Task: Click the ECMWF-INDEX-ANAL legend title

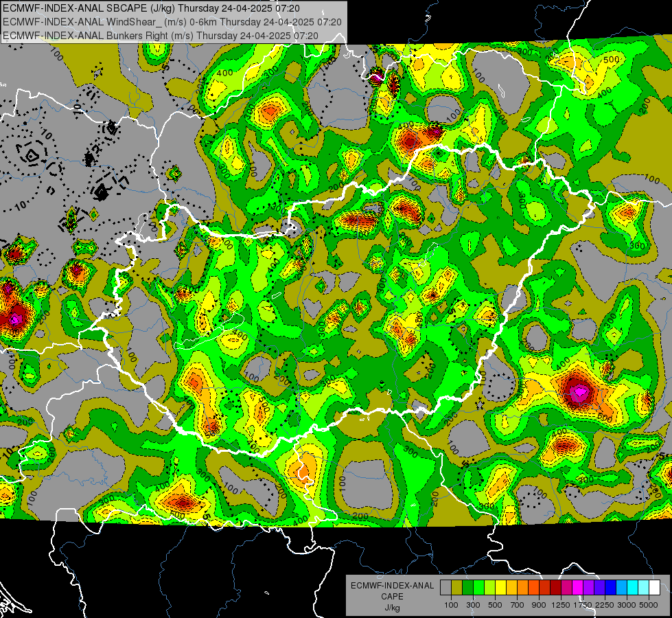Action: pos(393,586)
